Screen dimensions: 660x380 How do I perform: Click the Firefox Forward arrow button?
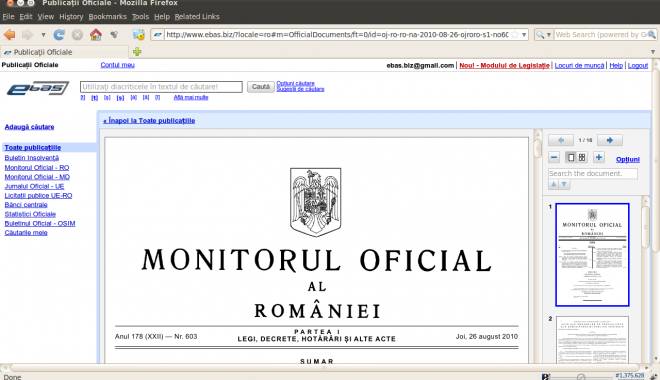27,35
